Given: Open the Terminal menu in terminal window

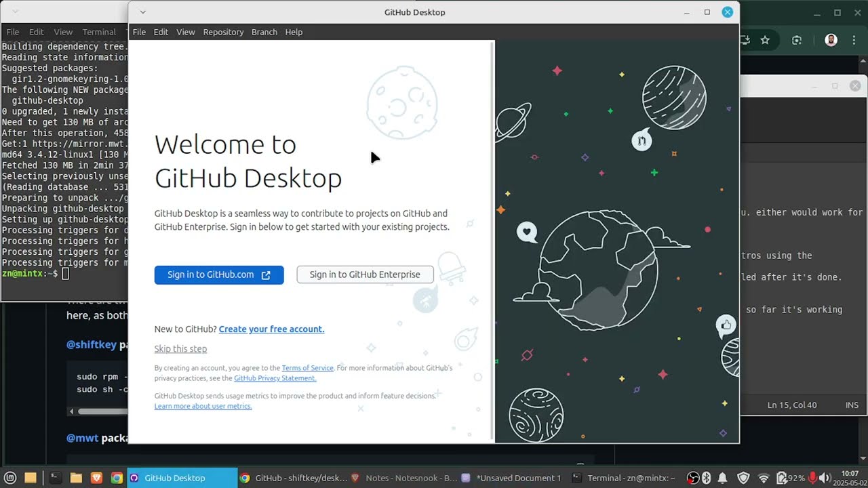Looking at the screenshot, I should pos(99,32).
